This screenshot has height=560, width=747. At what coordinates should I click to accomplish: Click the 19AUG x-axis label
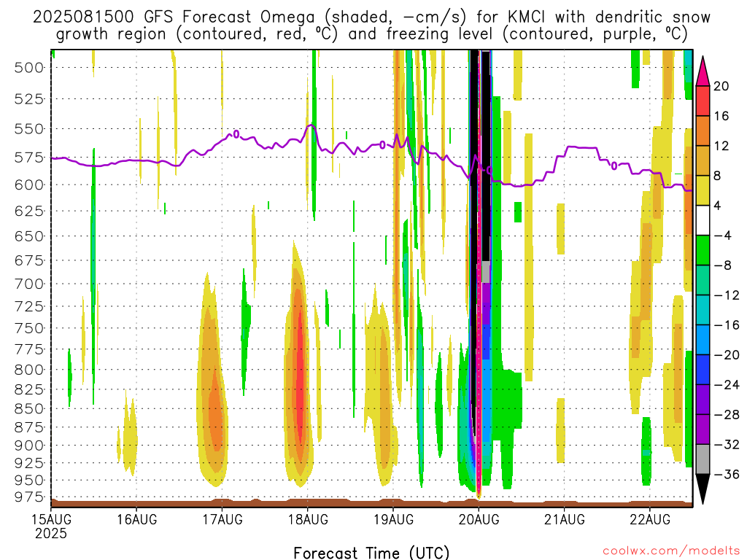coord(393,519)
